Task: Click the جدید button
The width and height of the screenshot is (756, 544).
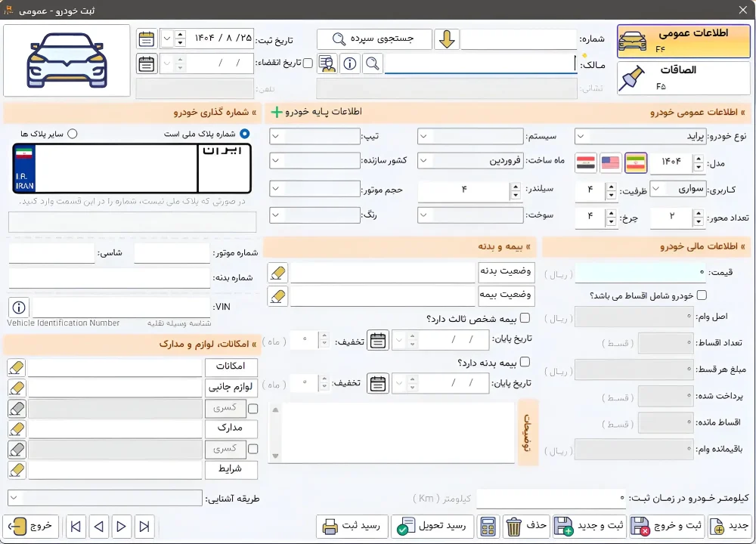Action: 730,527
